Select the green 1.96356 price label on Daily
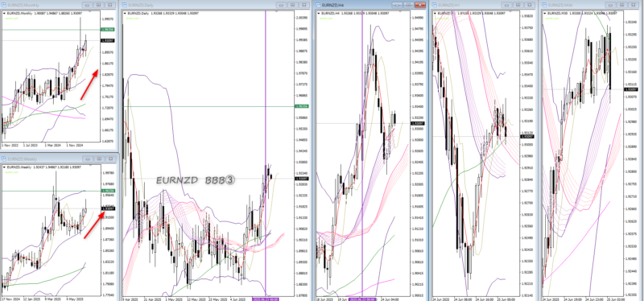Viewport: 644px width, 301px height. tap(305, 106)
